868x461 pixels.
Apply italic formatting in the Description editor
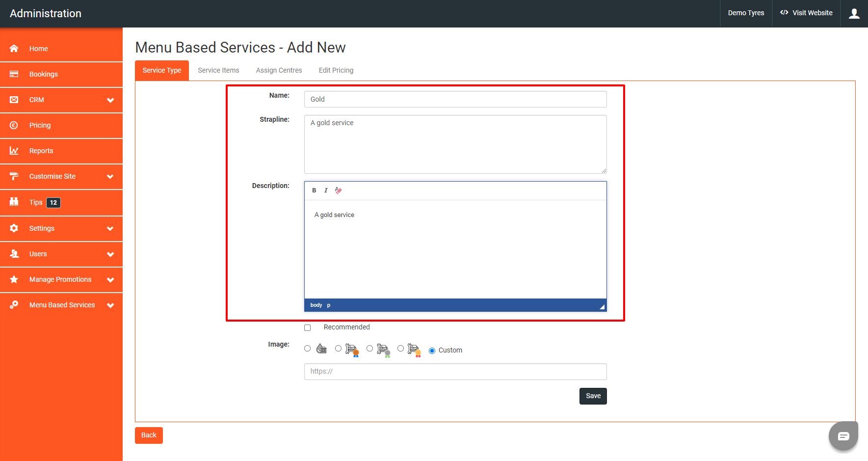click(326, 190)
